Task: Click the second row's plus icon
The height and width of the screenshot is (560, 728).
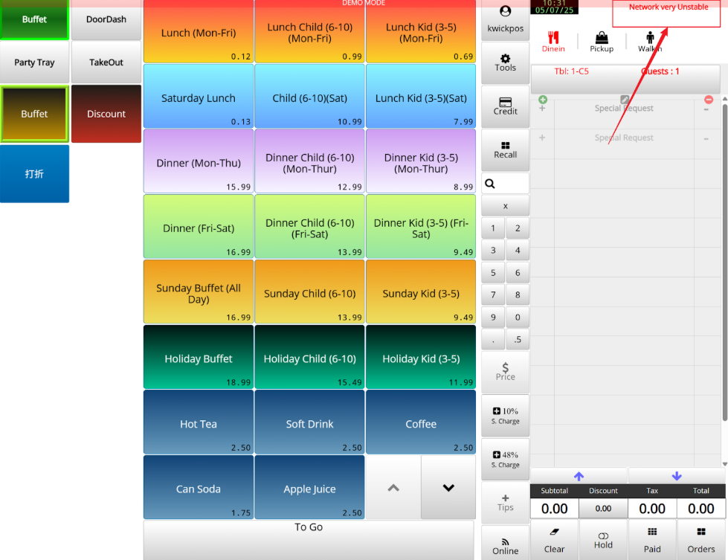Action: pos(542,138)
